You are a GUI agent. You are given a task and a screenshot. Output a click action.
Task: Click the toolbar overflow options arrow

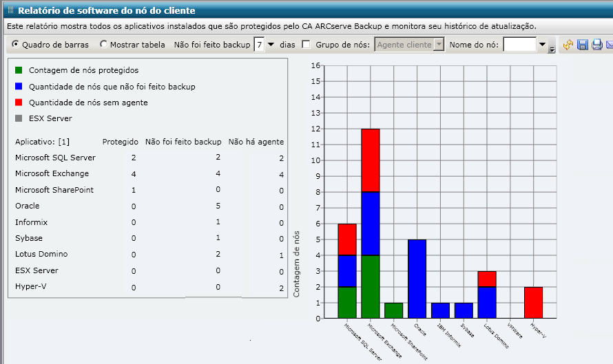pos(552,50)
